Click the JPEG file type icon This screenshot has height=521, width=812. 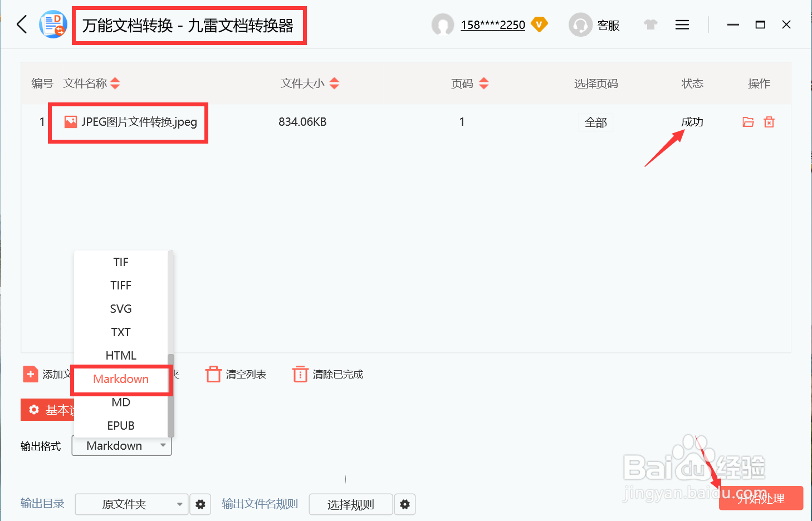[71, 122]
